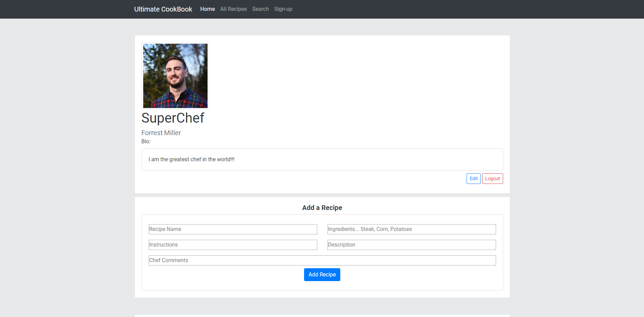Open the Sign-up nav item
Viewport: 644px width, 317px height.
coord(283,9)
